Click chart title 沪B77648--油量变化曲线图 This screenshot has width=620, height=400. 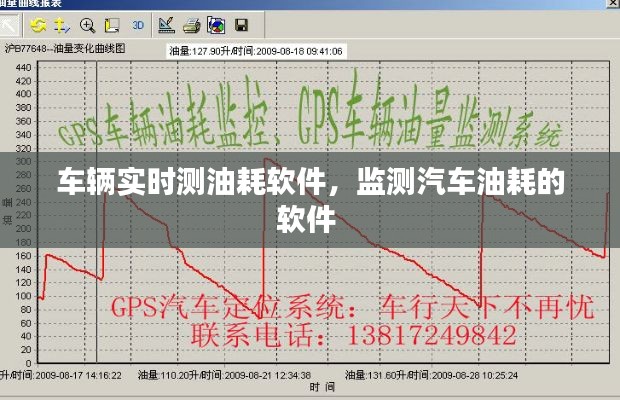(65, 48)
